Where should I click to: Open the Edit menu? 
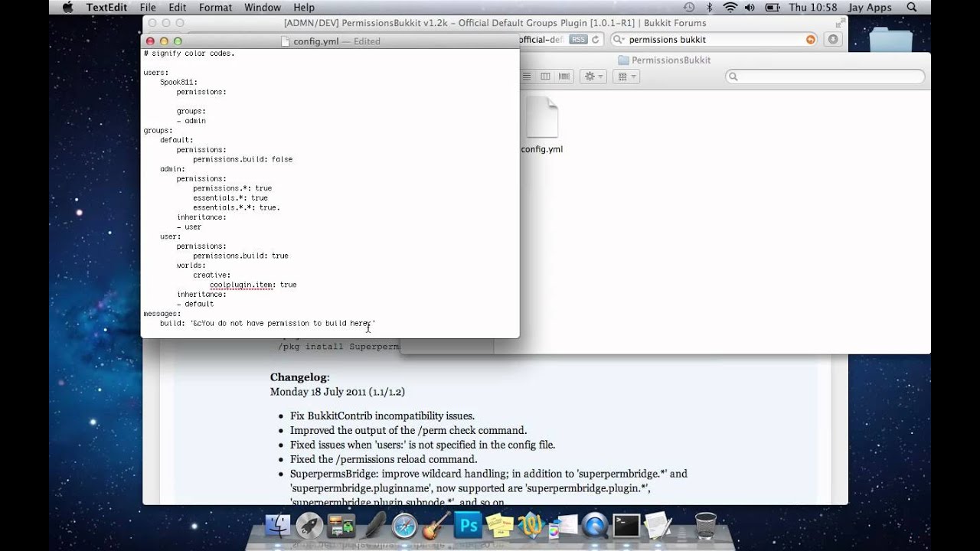tap(177, 8)
